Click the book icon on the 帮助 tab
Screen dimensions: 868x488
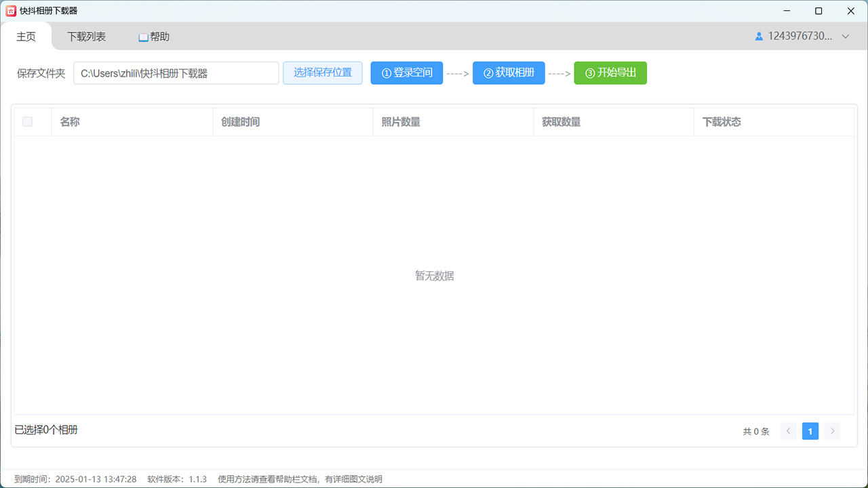(142, 36)
